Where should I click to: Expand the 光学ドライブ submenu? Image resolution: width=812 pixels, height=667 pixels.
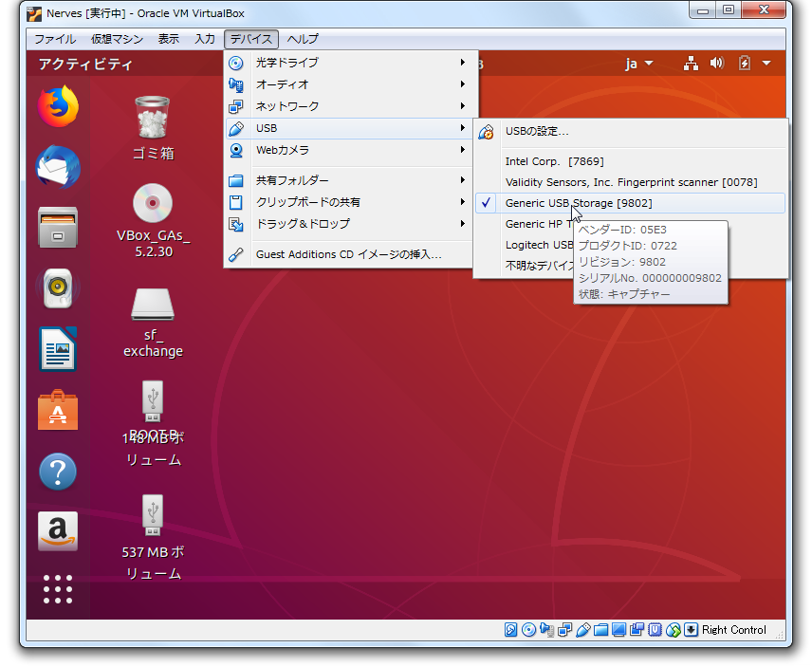(348, 63)
